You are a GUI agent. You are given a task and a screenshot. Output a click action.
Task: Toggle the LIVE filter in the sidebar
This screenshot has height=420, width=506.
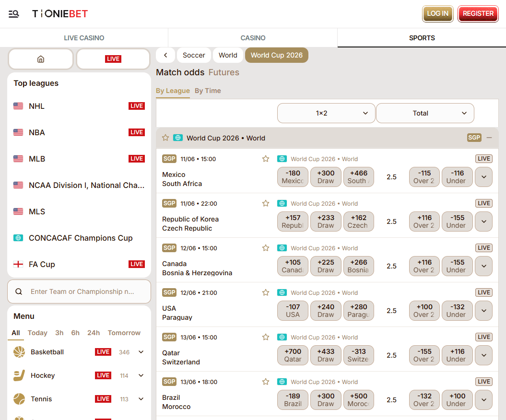click(x=113, y=58)
